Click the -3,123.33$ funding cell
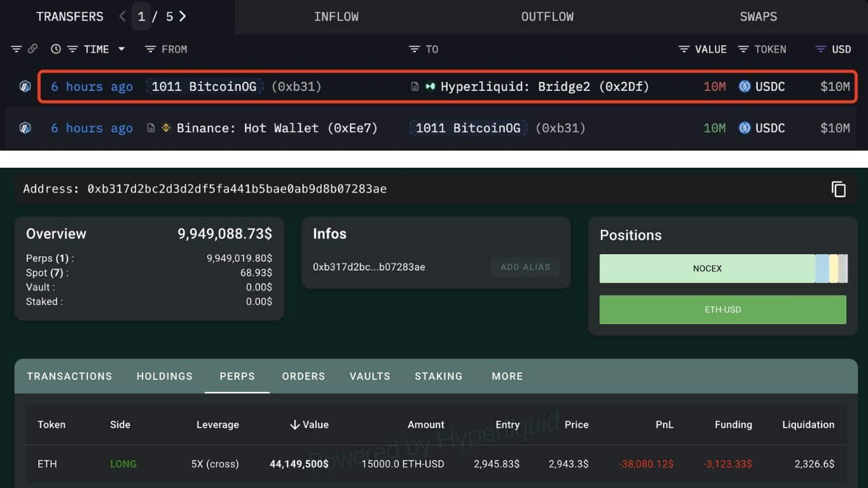This screenshot has width=868, height=488. (x=727, y=464)
